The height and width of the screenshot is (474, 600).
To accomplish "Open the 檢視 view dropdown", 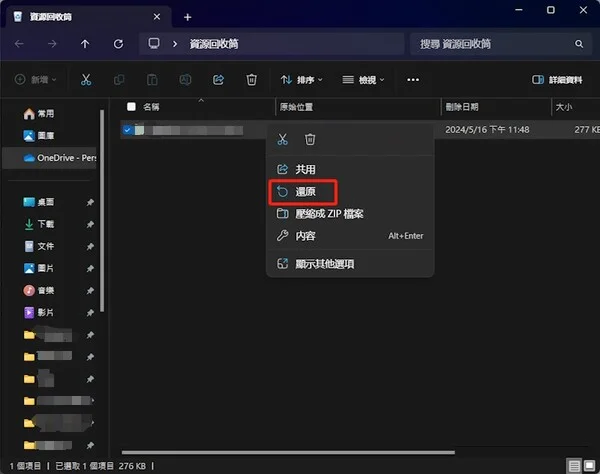I will click(365, 79).
